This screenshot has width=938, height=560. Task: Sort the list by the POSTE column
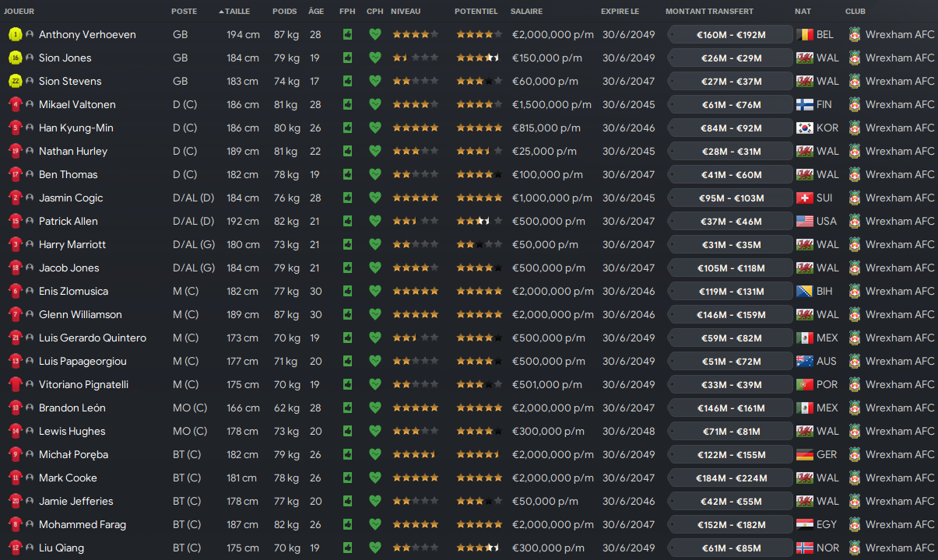(x=184, y=12)
